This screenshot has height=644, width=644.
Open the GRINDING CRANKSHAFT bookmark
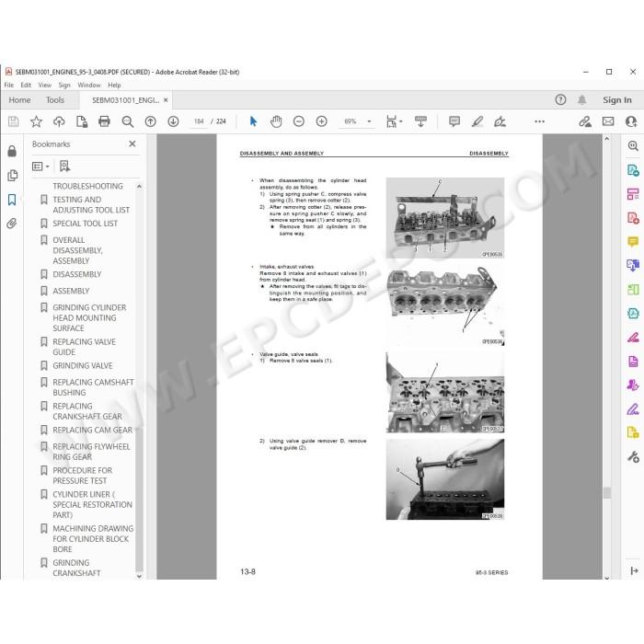(76, 568)
